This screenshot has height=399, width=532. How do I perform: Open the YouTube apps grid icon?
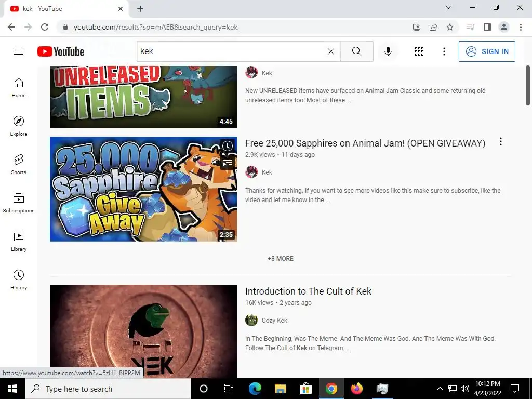coord(419,51)
